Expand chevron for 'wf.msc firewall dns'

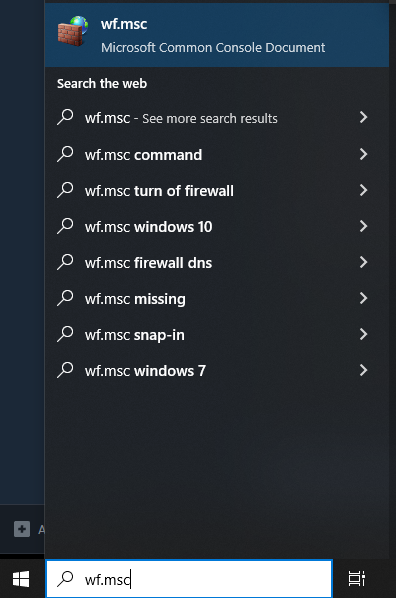pos(364,262)
